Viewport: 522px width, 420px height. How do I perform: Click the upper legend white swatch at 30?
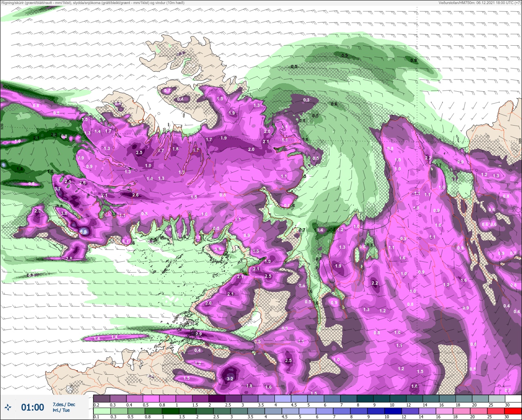(x=513, y=398)
